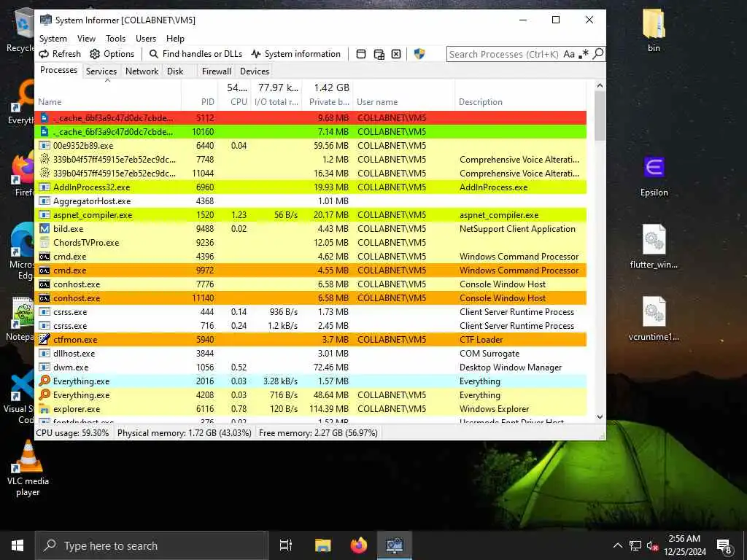Click the ctfmon.exe pen icon
The width and height of the screenshot is (747, 560).
44,340
